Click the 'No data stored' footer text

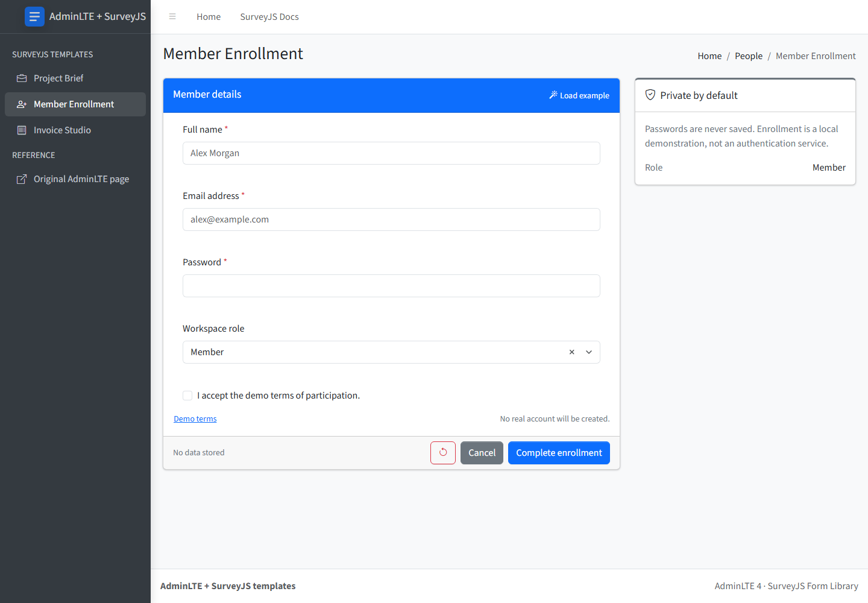[199, 453]
